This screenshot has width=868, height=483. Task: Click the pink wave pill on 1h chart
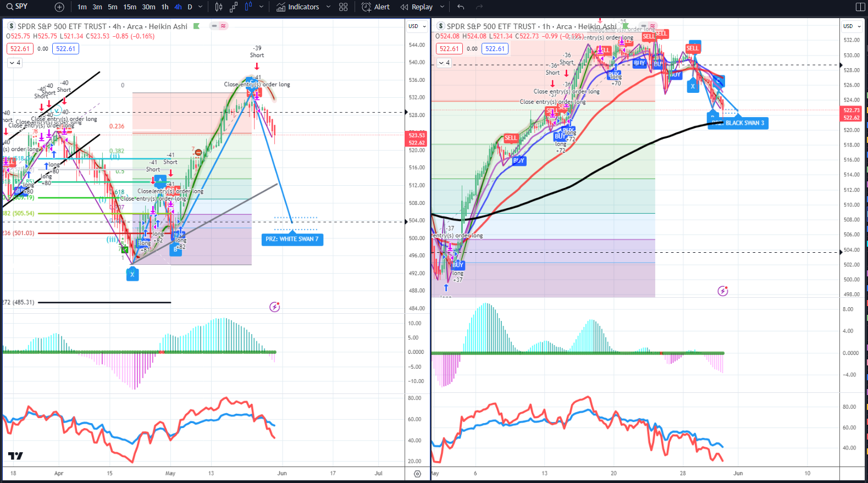[653, 26]
